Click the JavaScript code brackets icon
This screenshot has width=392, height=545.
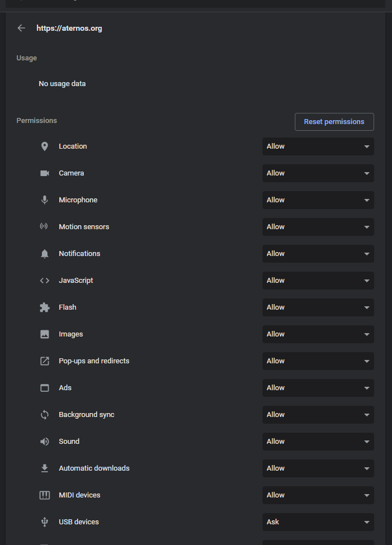[x=45, y=281]
